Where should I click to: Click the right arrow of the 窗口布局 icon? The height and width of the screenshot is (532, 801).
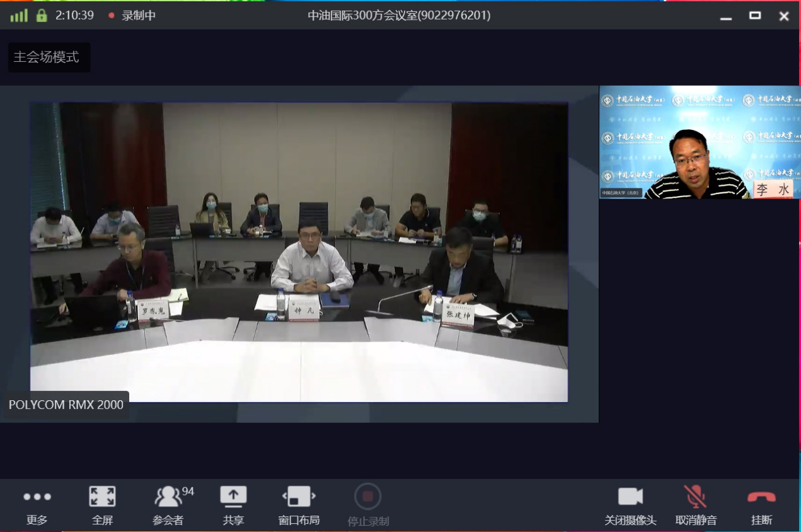313,497
